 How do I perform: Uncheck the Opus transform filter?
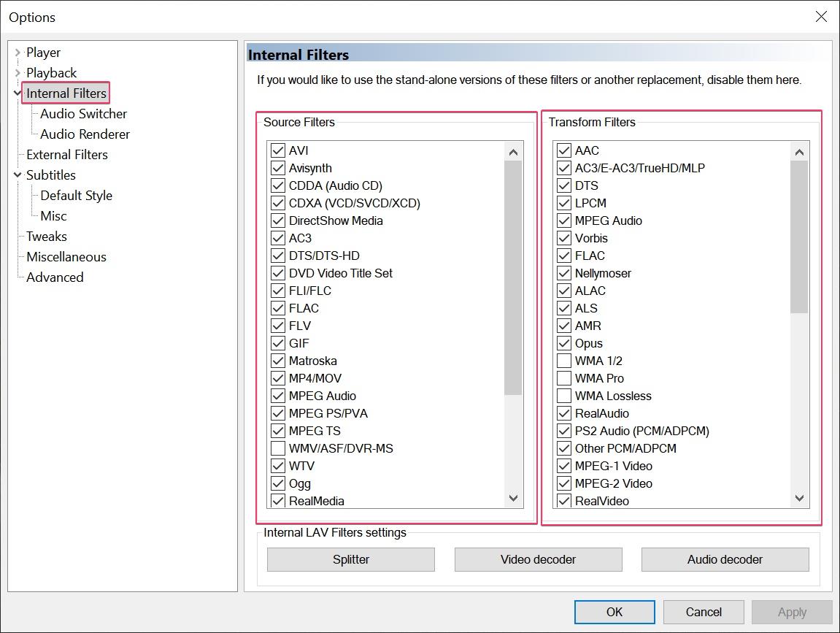click(x=563, y=343)
